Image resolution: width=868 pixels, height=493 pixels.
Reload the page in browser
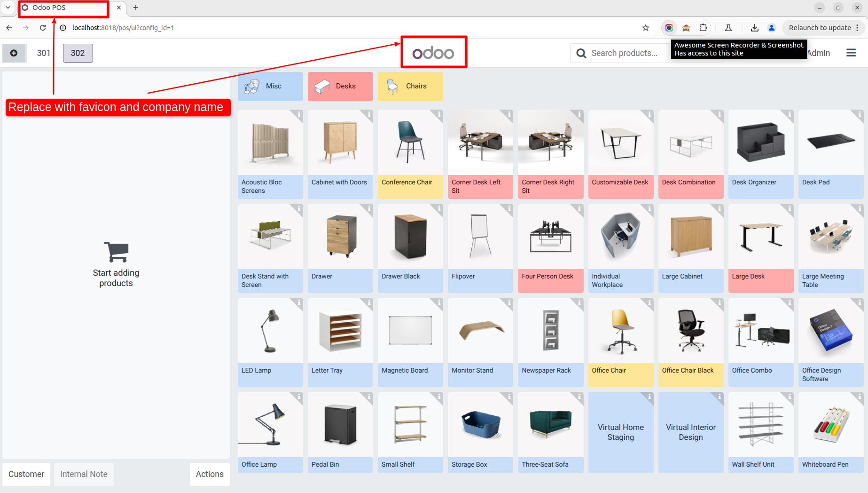point(43,28)
